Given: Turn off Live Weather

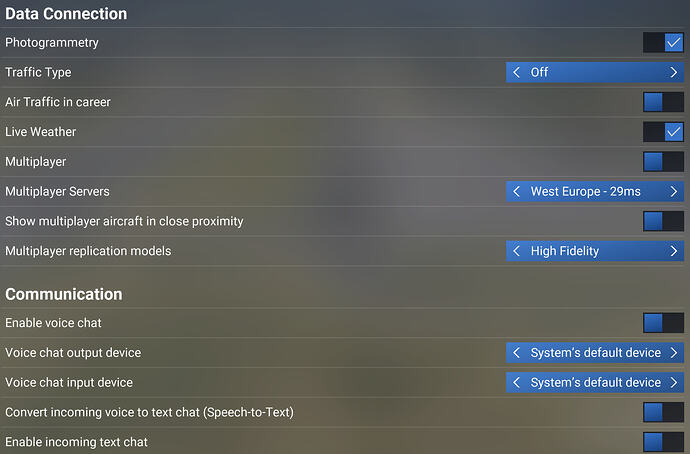Looking at the screenshot, I should (x=663, y=132).
